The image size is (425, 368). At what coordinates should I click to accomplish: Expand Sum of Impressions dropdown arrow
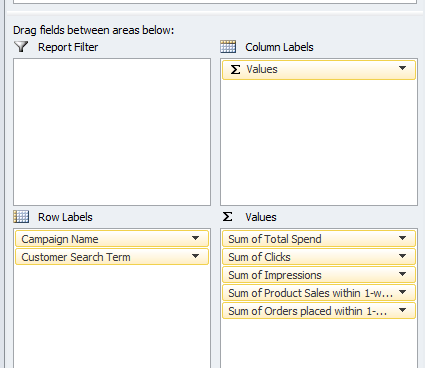tap(402, 274)
